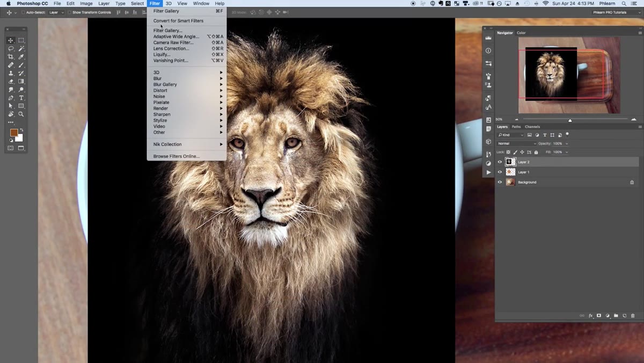This screenshot has width=644, height=363.
Task: Click the layer fx styles icon
Action: pos(590,316)
